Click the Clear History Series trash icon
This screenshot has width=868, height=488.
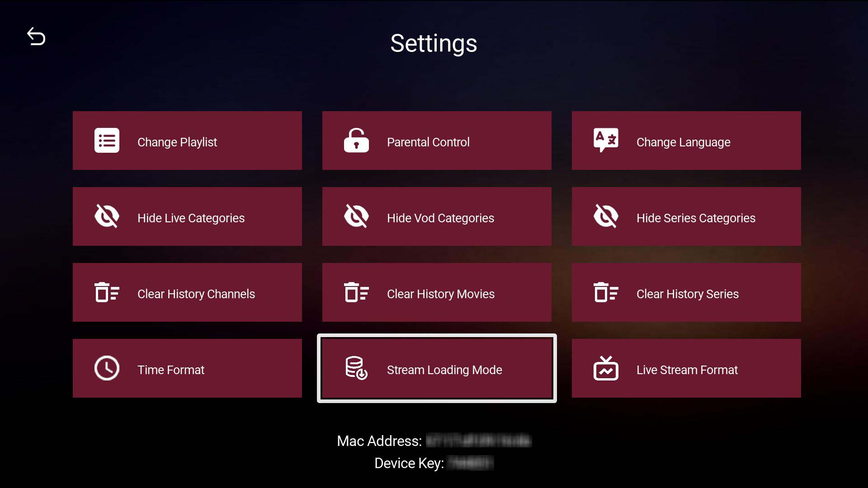[x=606, y=292]
